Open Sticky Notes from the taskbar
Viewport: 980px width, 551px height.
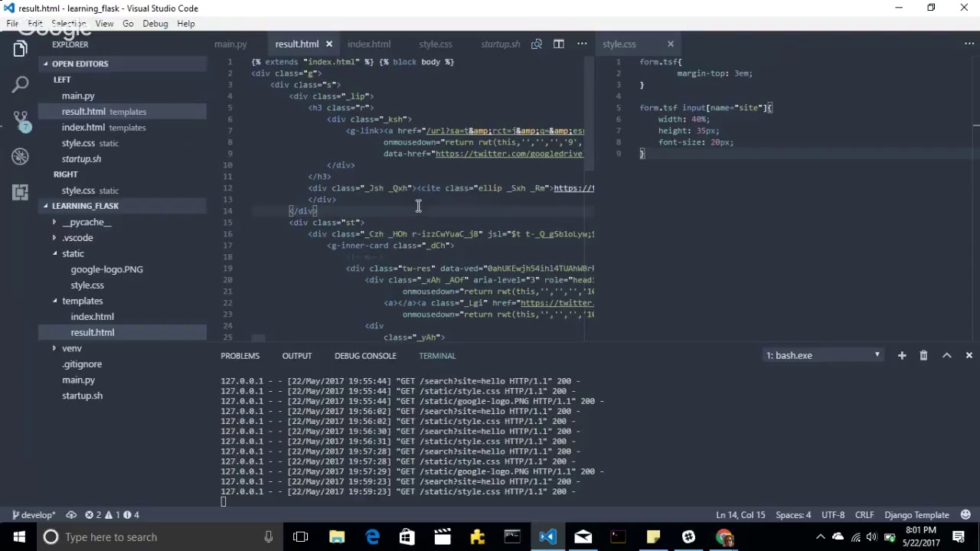653,536
